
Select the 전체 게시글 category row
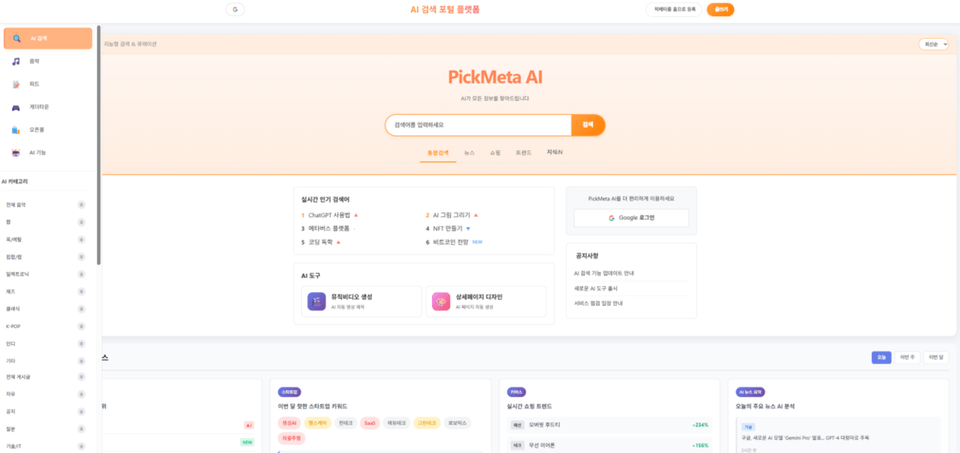click(x=46, y=376)
